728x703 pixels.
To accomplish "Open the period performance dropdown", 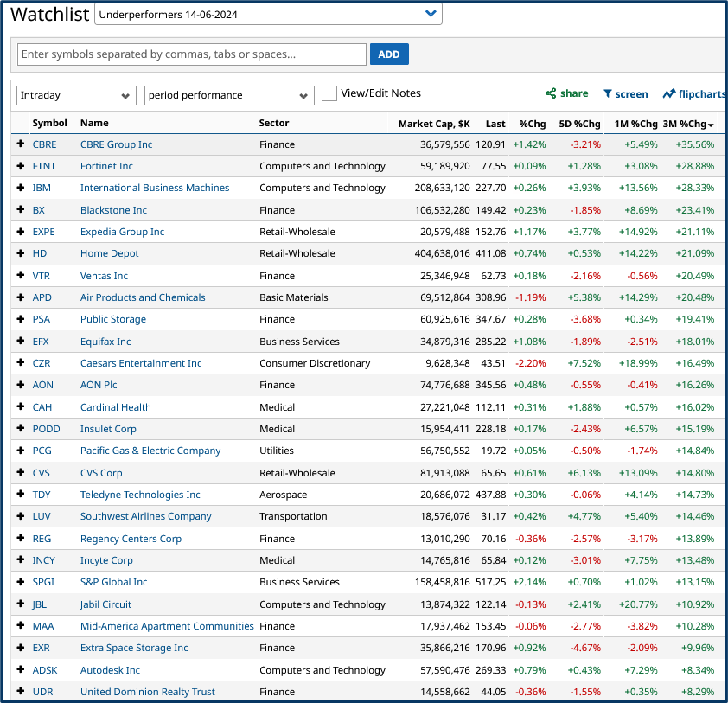I will tap(227, 96).
